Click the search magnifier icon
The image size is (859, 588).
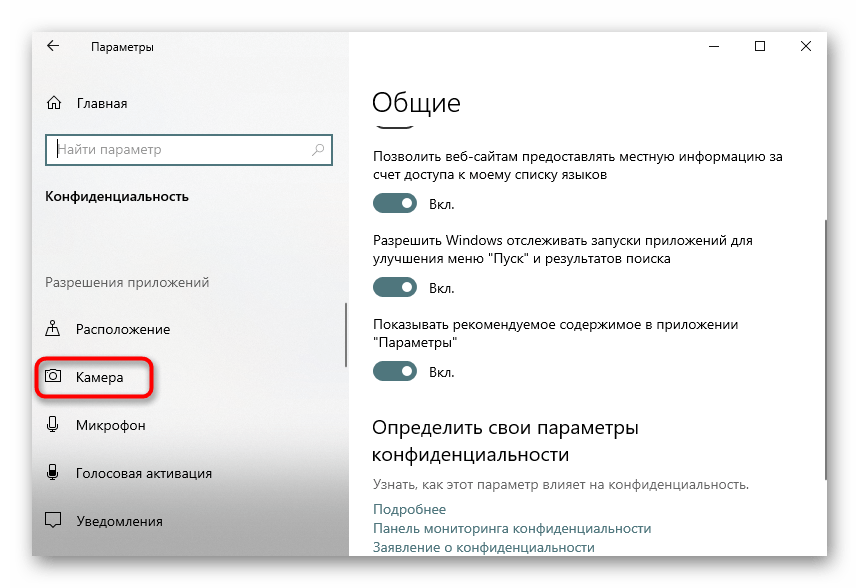318,150
